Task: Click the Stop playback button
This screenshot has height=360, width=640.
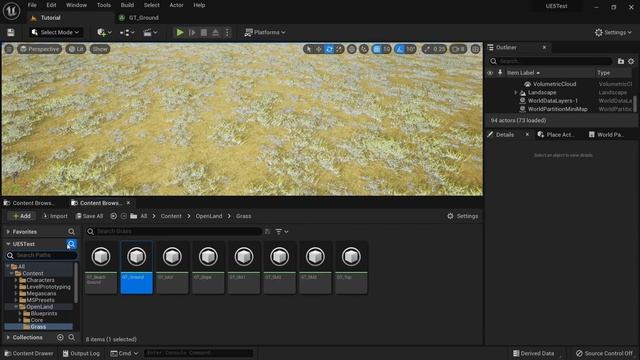Action: tap(204, 32)
